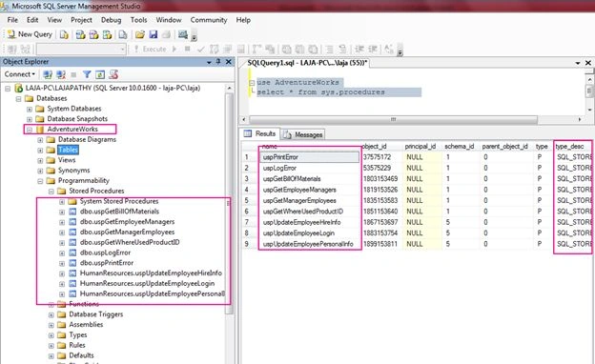
Task: Click the 'select * from sys.procedures' query line
Action: click(320, 92)
